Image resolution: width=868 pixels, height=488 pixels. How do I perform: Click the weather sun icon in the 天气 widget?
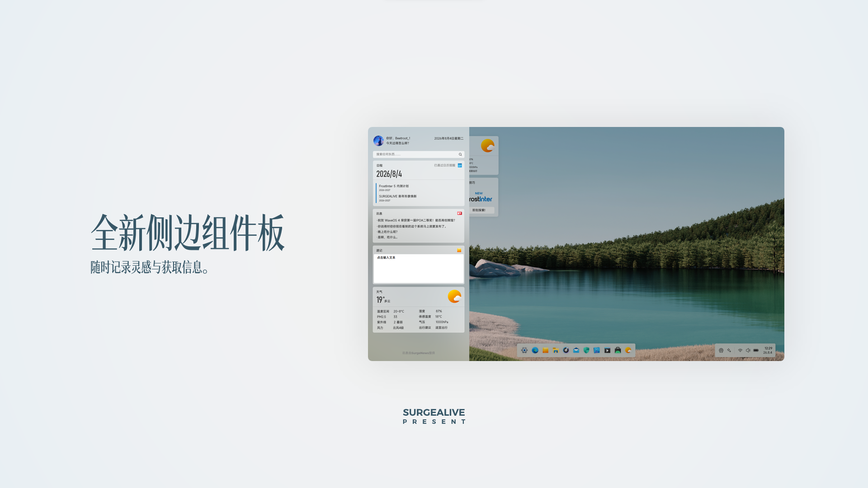tap(454, 296)
